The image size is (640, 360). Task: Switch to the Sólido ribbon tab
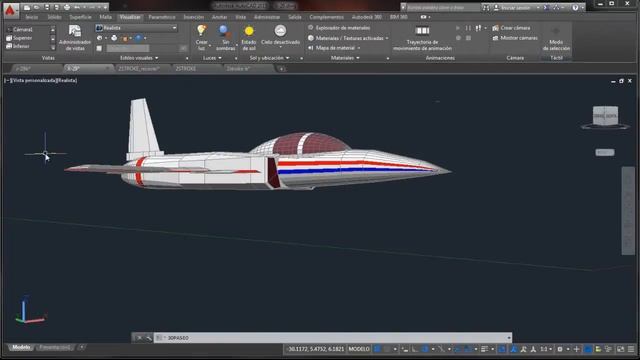click(54, 17)
